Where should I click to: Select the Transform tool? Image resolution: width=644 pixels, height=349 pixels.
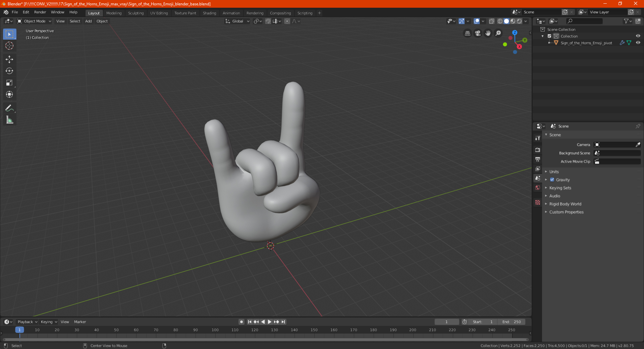[x=9, y=95]
